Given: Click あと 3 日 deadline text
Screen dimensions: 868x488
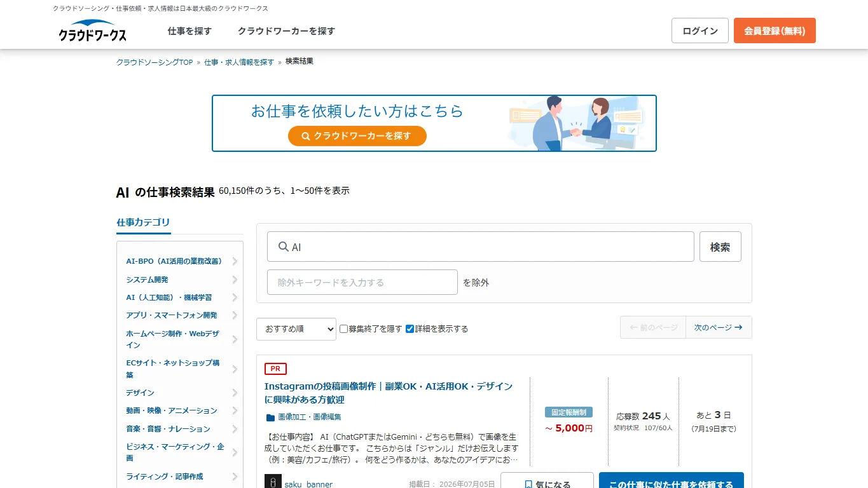Looking at the screenshot, I should (713, 415).
